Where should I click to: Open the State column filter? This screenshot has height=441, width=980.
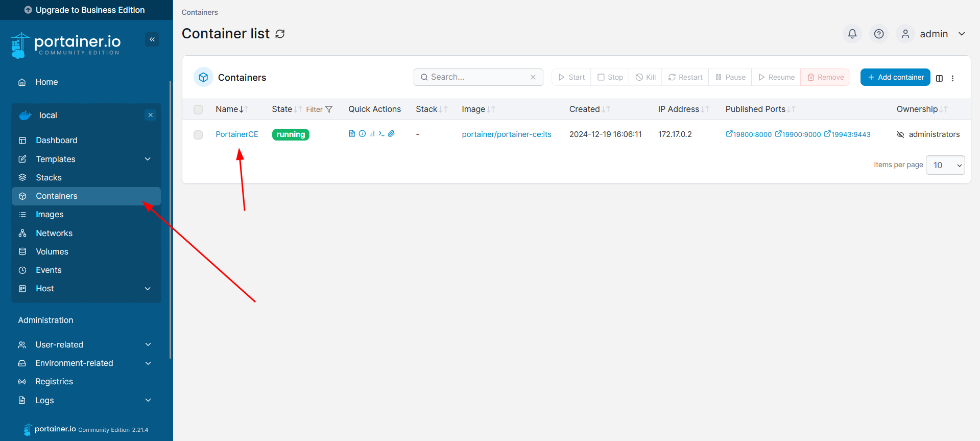point(319,109)
